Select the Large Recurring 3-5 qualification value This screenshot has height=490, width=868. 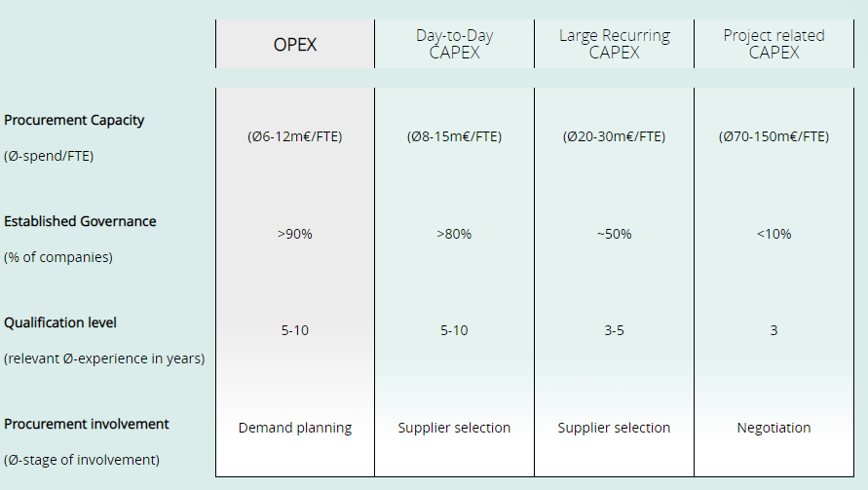coord(614,330)
